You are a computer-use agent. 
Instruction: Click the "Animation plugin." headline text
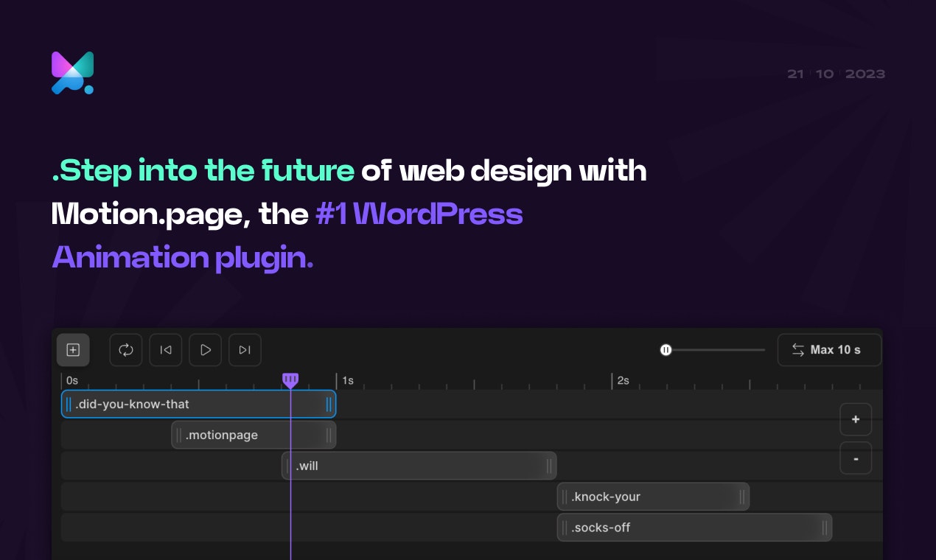coord(183,257)
